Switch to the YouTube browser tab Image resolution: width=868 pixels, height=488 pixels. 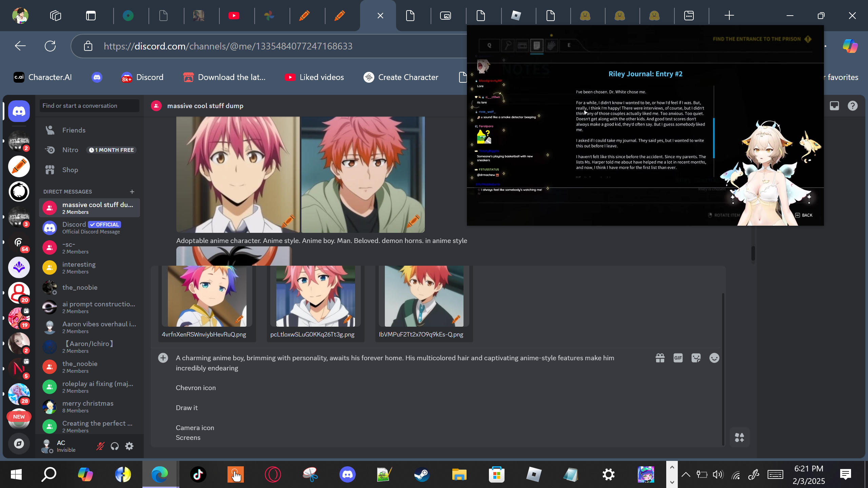pos(234,16)
